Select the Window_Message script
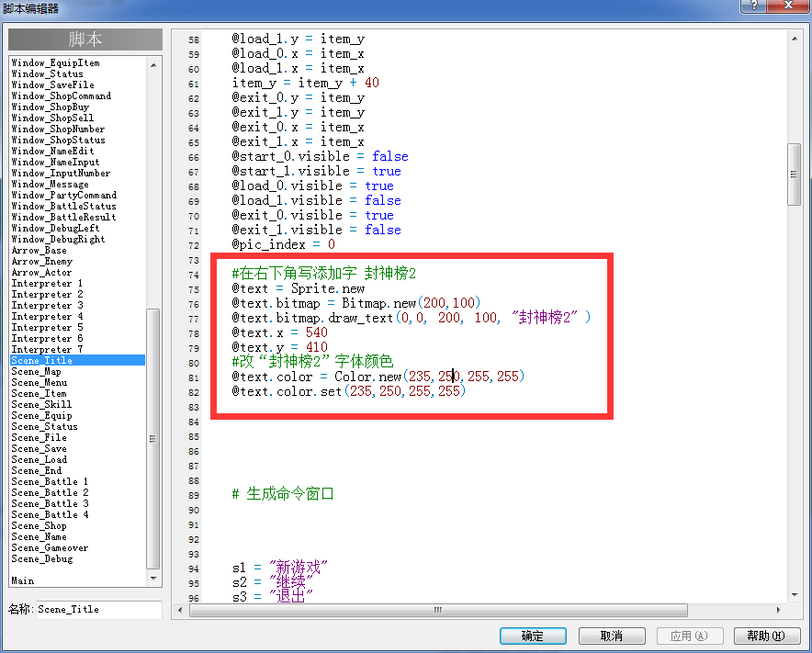Screen dimensions: 812x653 click(x=78, y=185)
